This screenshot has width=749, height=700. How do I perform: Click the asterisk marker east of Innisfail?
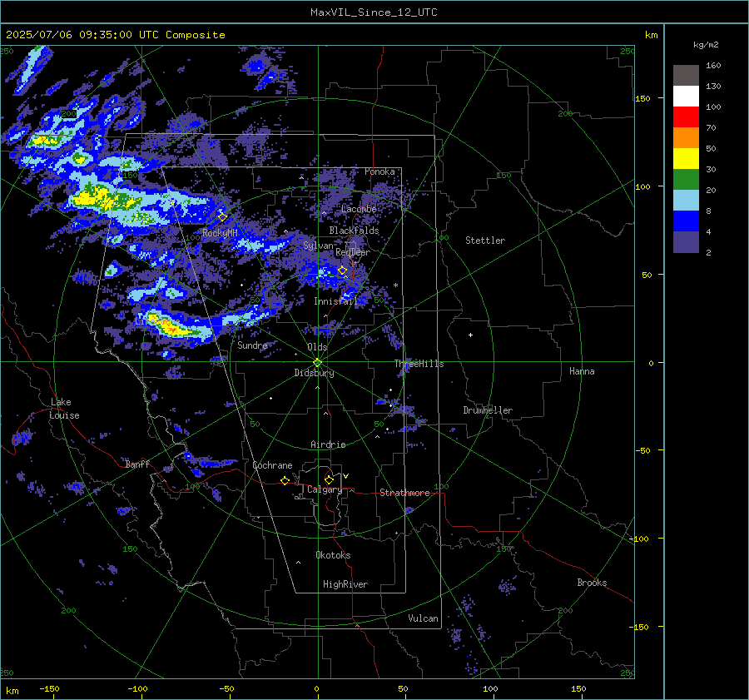pos(395,285)
